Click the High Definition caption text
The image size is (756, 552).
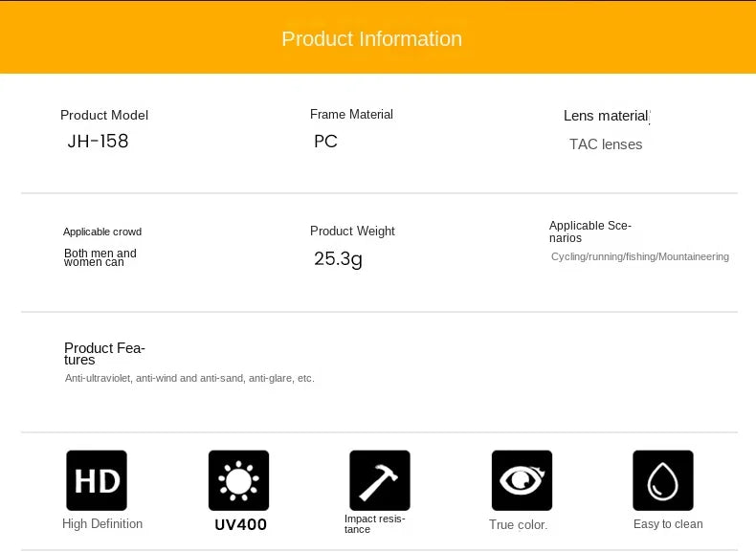point(102,524)
